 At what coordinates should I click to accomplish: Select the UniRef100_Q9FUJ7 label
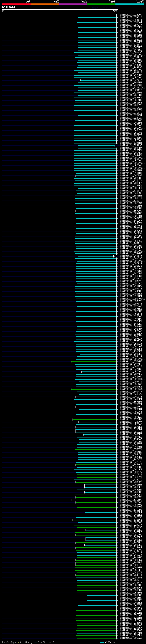pos(131,25)
